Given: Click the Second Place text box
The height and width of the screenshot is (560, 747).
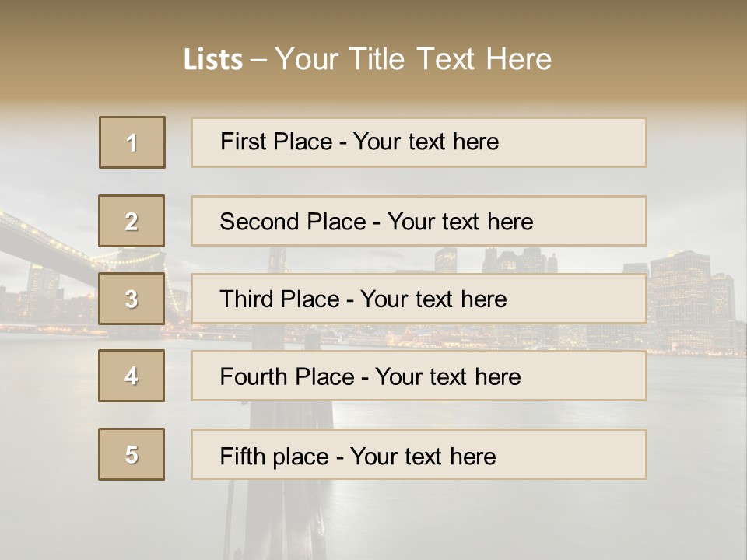Looking at the screenshot, I should tap(419, 221).
